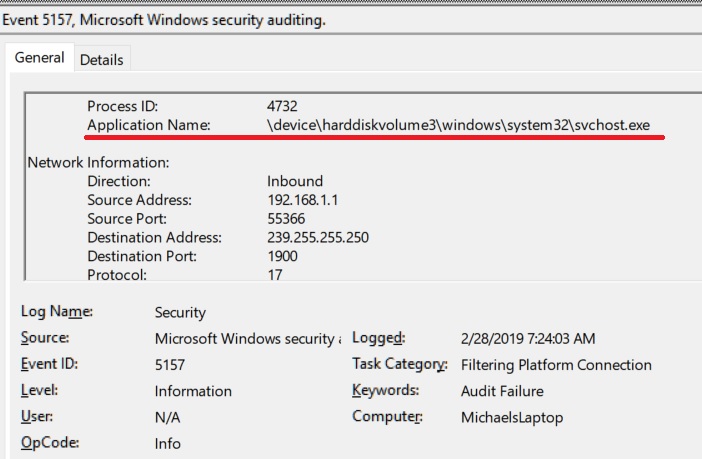Screen dimensions: 702x459
Task: Select the Logged timestamp 2/28/2019 7:24:03 AM
Action: (528, 339)
